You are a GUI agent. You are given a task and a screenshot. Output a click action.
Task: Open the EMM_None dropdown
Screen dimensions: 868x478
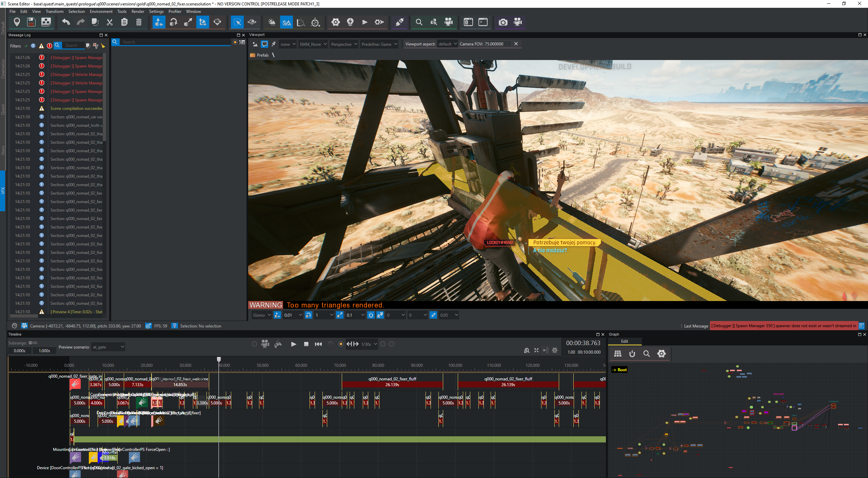tap(313, 44)
